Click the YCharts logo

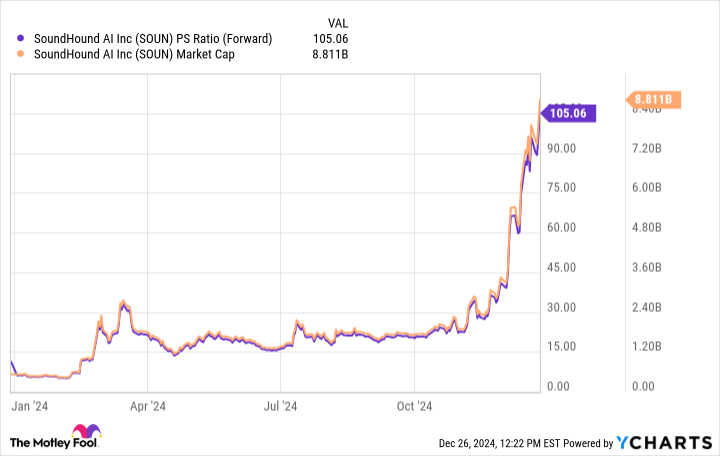pos(664,443)
